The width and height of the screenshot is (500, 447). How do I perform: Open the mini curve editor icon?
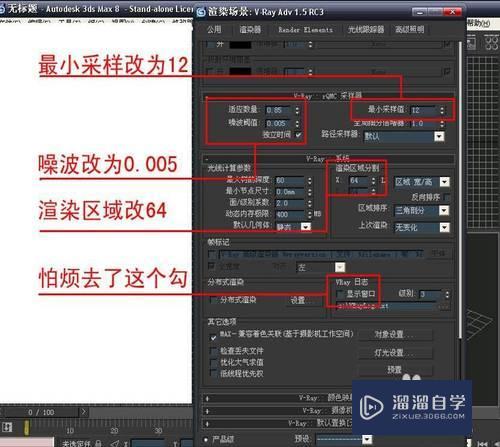pos(7,427)
